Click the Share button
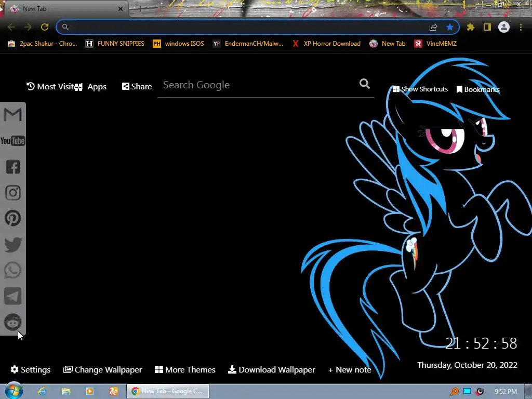 tap(137, 87)
